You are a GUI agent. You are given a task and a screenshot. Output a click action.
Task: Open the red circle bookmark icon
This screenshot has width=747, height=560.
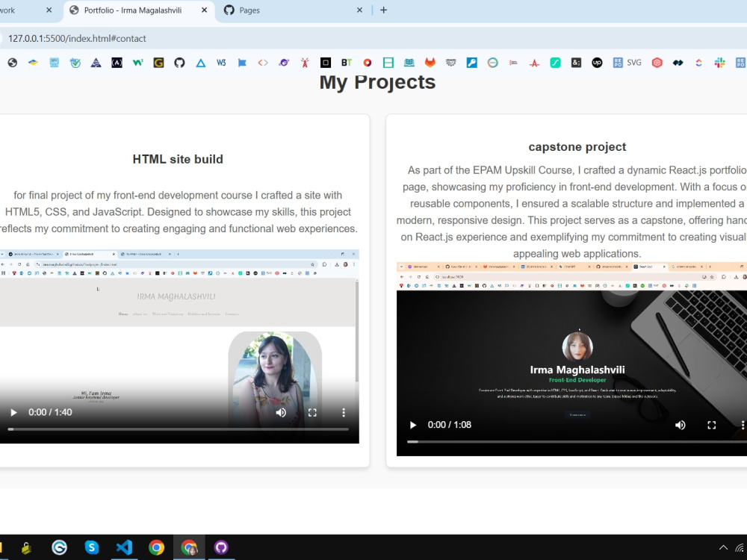(x=368, y=63)
